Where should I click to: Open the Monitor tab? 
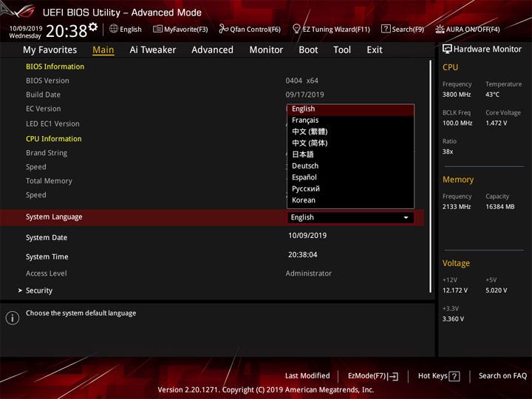(266, 50)
